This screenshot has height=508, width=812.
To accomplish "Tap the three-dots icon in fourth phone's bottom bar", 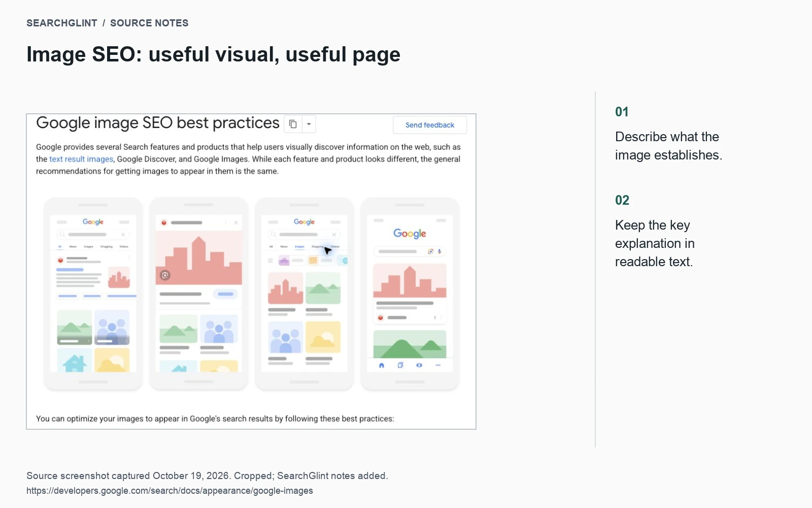I will pos(438,365).
